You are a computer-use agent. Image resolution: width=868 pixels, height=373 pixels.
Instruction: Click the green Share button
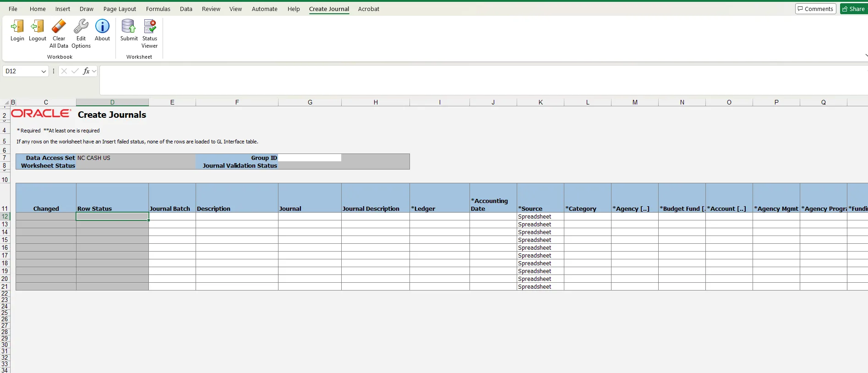click(854, 9)
